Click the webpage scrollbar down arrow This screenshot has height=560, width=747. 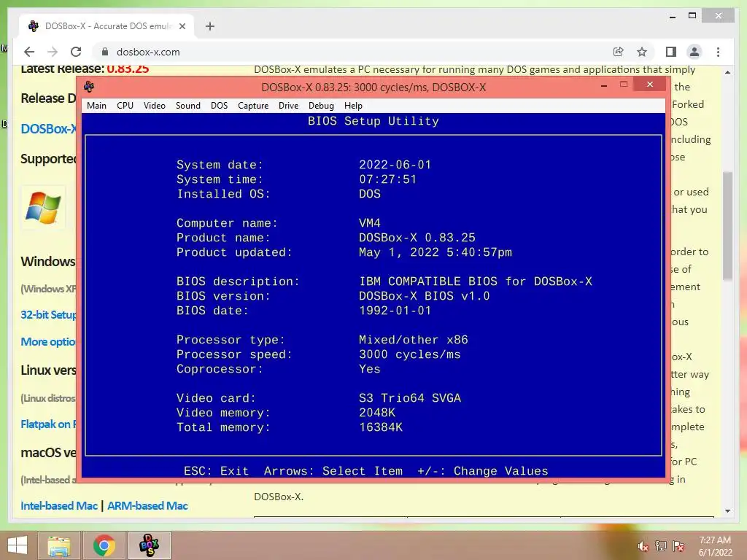[727, 511]
